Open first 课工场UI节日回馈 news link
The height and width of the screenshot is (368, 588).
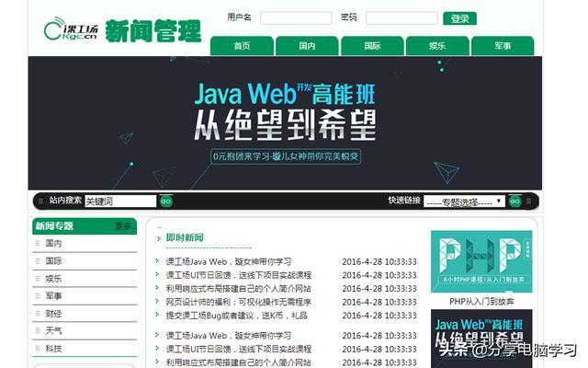[239, 275]
